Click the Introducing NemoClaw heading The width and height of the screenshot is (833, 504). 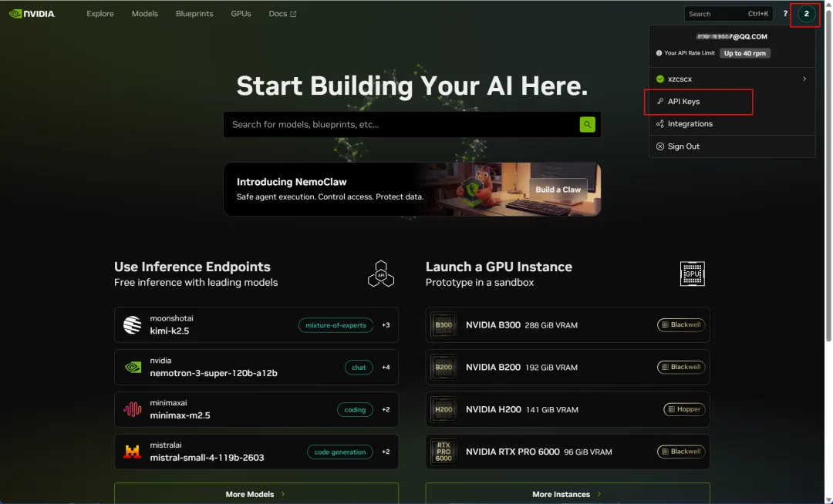pos(292,182)
